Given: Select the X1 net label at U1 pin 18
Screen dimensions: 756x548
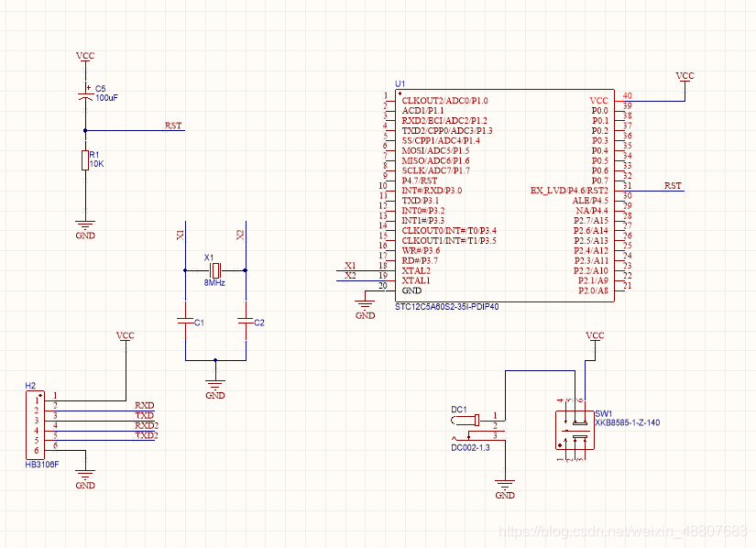Looking at the screenshot, I should tap(351, 266).
